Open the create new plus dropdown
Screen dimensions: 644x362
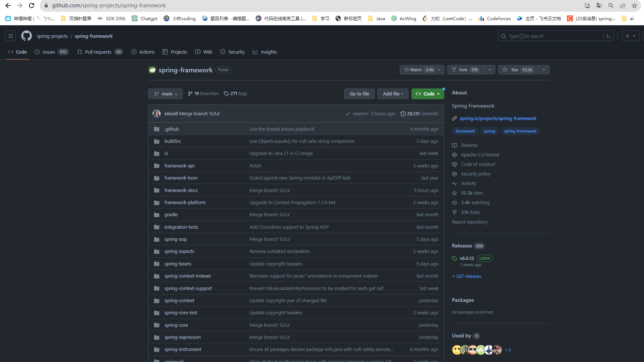tap(631, 36)
